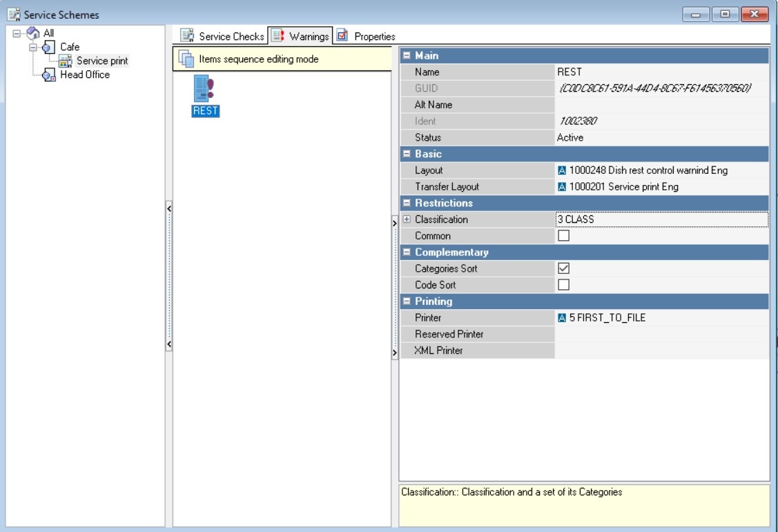Click the Service print tree icon

coord(66,61)
